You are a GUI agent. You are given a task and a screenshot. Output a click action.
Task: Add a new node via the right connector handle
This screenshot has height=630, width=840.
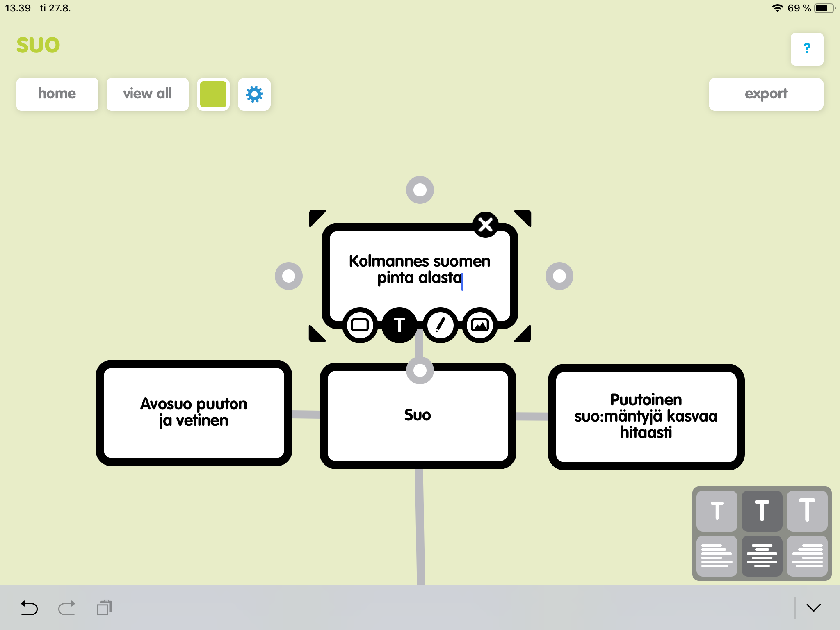559,276
